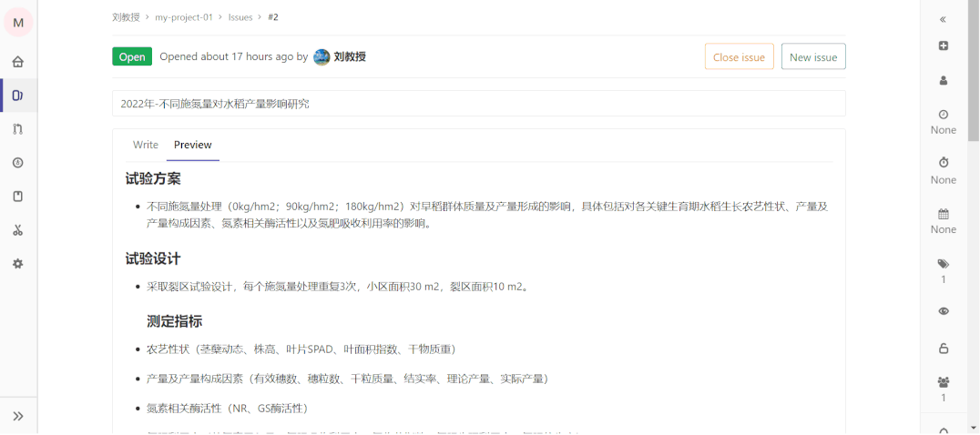Click author name 刘教授 next to avatar
Image resolution: width=980 pixels, height=435 pixels.
click(350, 56)
